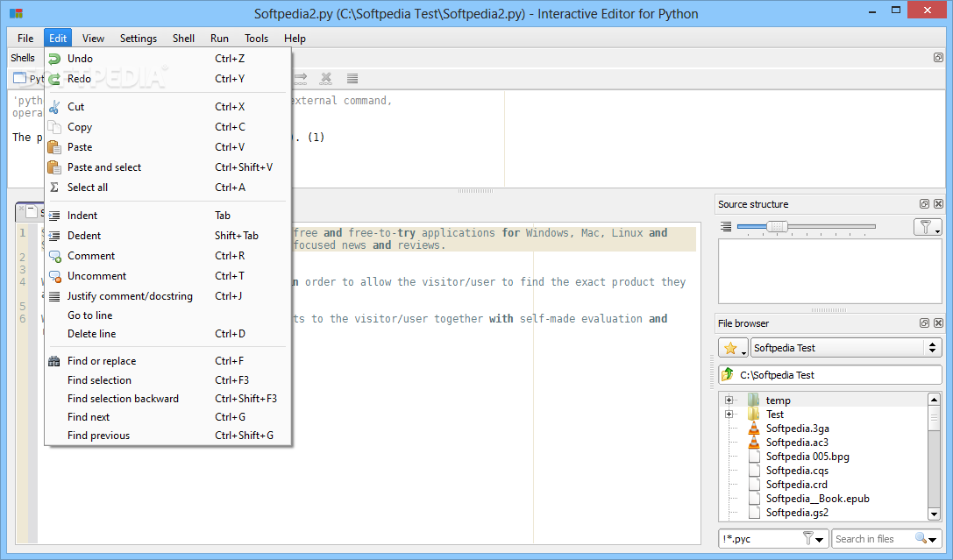Click the shell toolbar cross icon
The width and height of the screenshot is (953, 560).
(326, 78)
